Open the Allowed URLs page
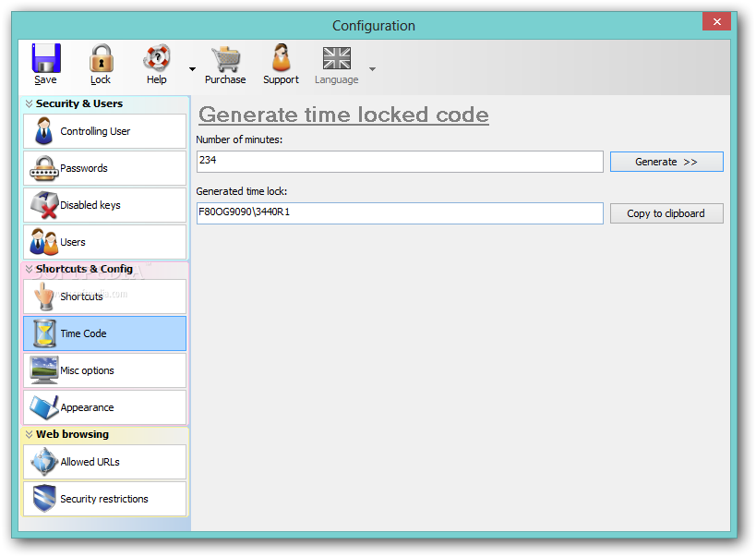This screenshot has height=557, width=756. [x=104, y=462]
